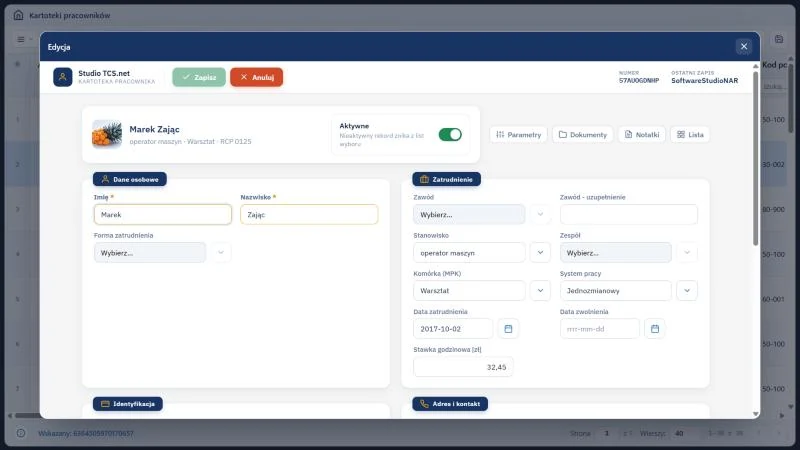Click the System pracy field Jednozmianowy
This screenshot has height=450, width=800.
click(x=616, y=291)
